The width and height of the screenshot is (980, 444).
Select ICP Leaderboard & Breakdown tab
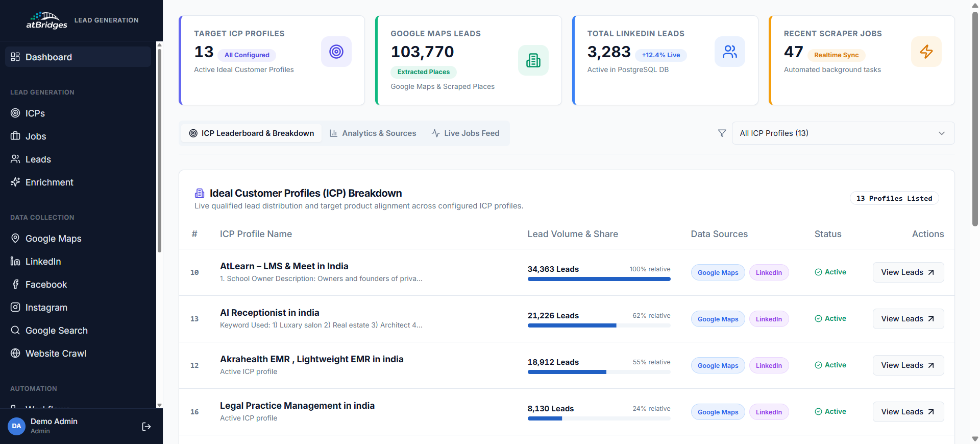(x=252, y=133)
